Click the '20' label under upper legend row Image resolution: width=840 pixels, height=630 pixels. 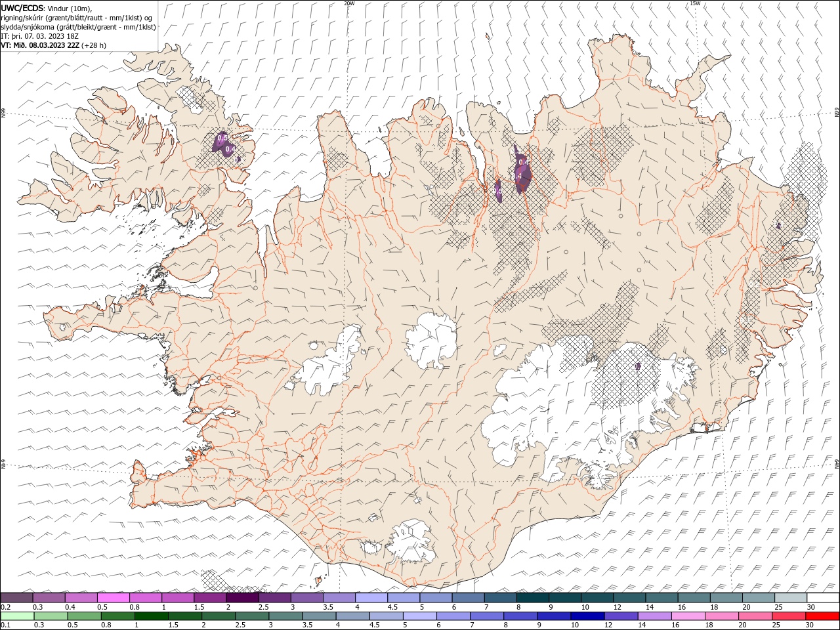(746, 607)
